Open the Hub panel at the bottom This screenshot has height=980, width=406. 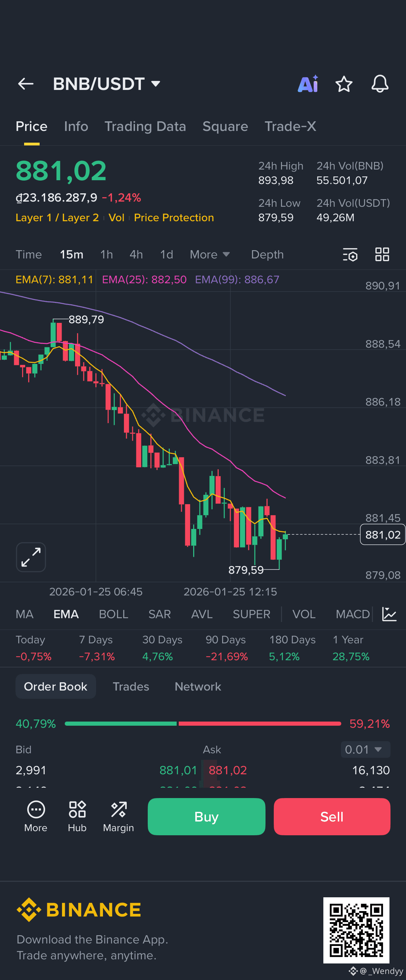[x=77, y=816]
